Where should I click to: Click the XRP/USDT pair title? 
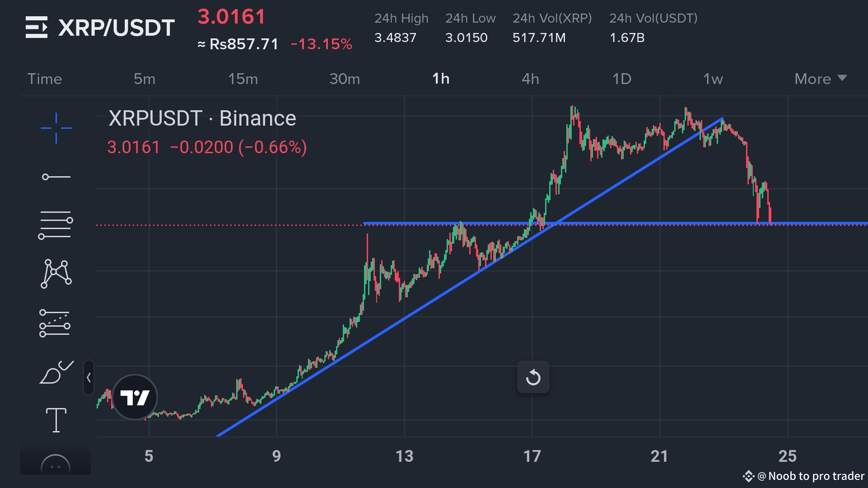click(117, 28)
